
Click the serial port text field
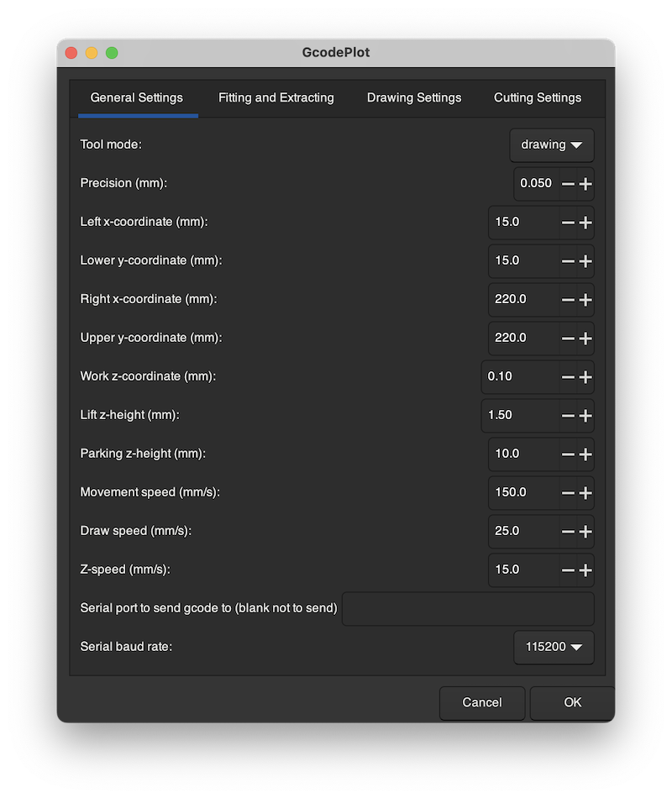467,609
